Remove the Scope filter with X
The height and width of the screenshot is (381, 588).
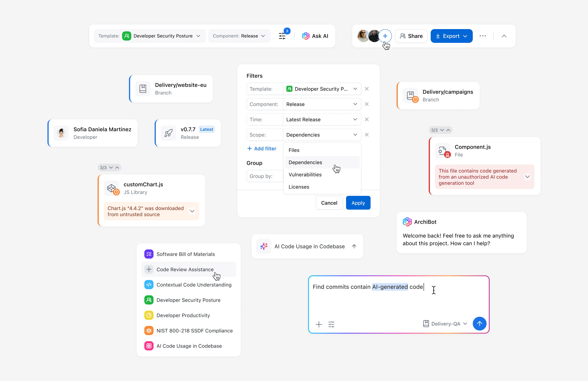coord(367,135)
